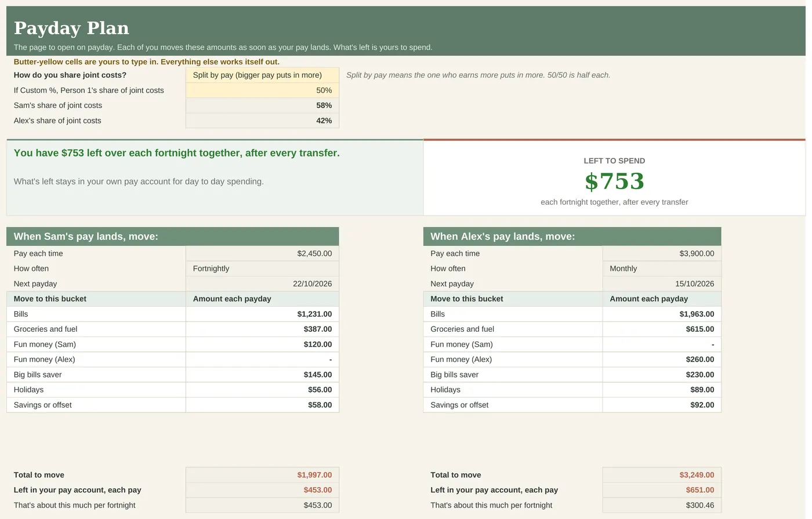Viewport: 812px width, 519px height.
Task: Select Alex's Groceries and fuel amount $615.00
Action: coord(662,329)
